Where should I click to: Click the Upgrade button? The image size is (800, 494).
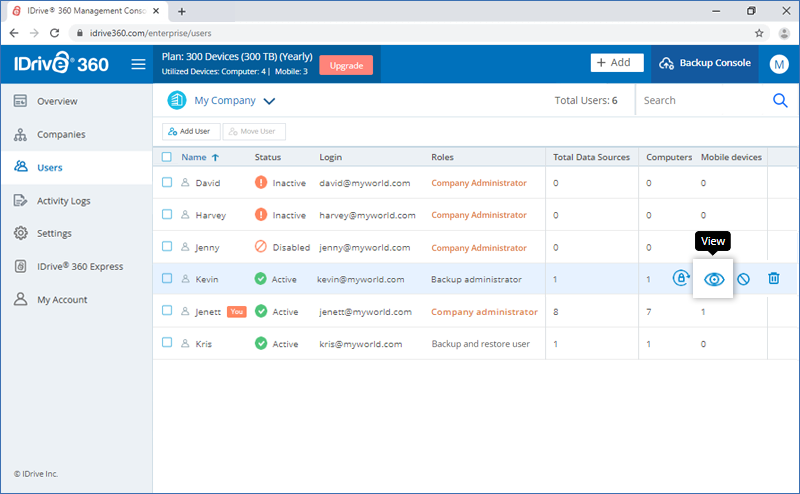346,65
